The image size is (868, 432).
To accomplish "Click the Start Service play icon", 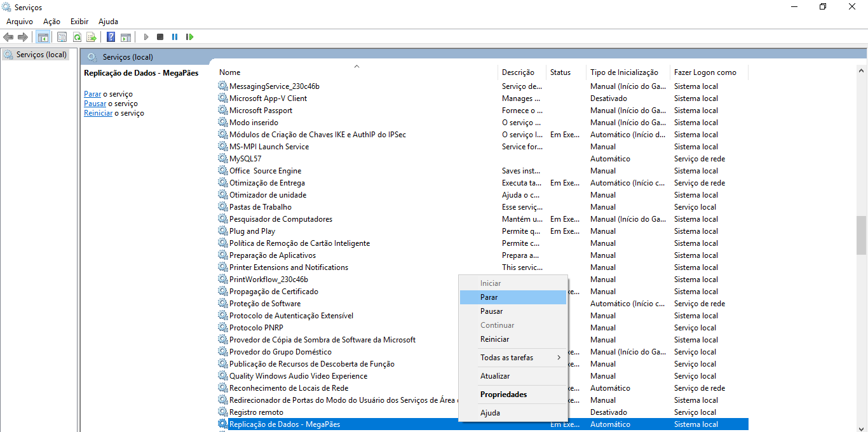I will tap(146, 37).
